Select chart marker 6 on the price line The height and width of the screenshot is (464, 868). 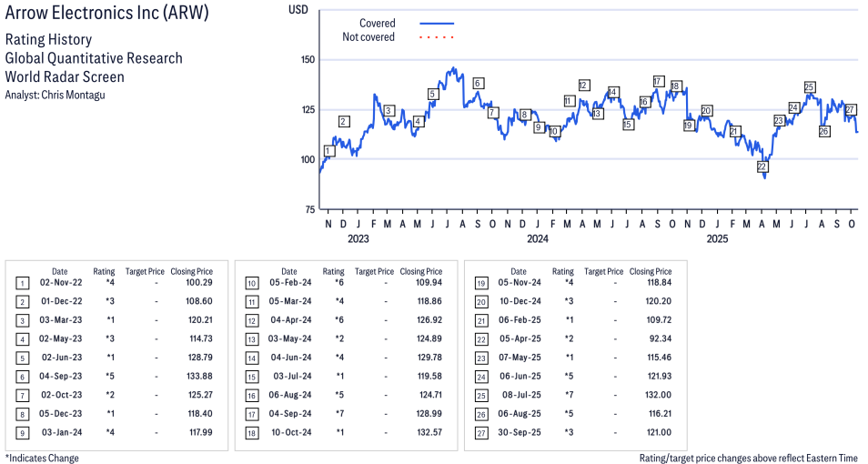click(x=478, y=84)
